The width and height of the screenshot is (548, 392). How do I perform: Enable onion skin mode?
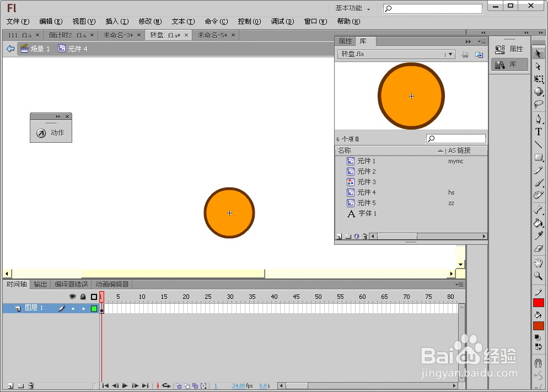pos(180,386)
